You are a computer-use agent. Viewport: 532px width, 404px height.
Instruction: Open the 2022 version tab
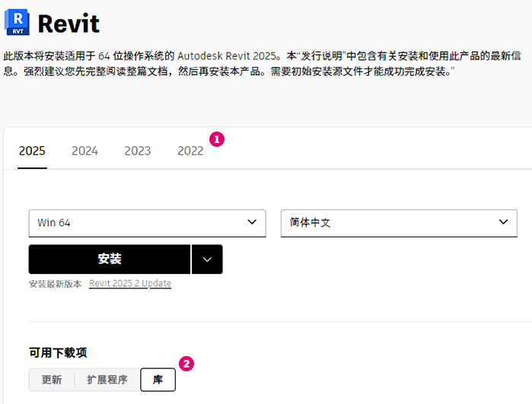coord(190,151)
